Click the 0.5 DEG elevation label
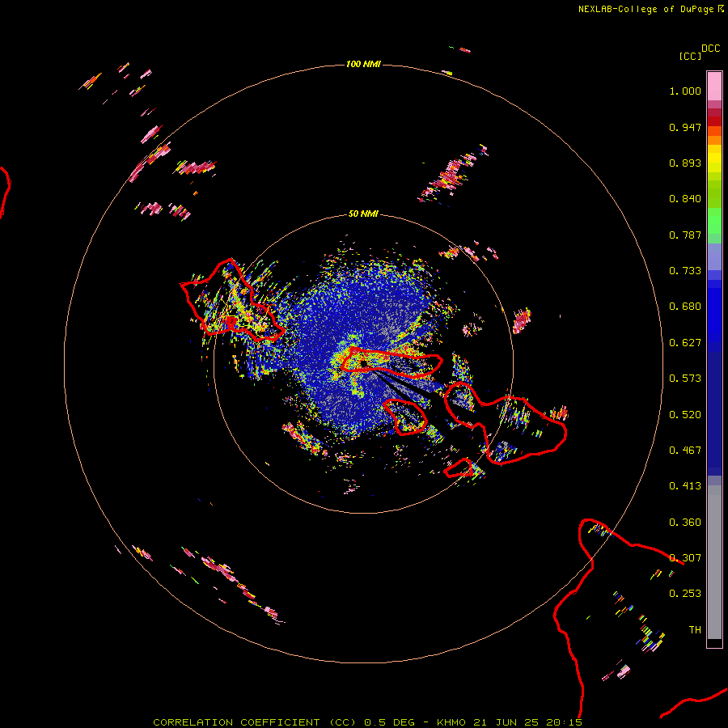The height and width of the screenshot is (728, 728). (x=389, y=722)
